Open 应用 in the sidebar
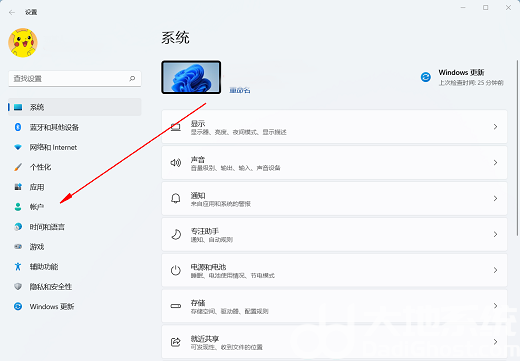The image size is (520, 361). (x=75, y=187)
